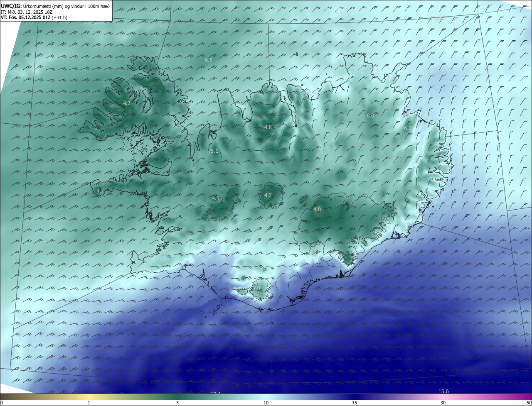Click the '4.7' value on Snæfellsnes peninsula
The width and height of the screenshot is (532, 406).
click(x=100, y=191)
